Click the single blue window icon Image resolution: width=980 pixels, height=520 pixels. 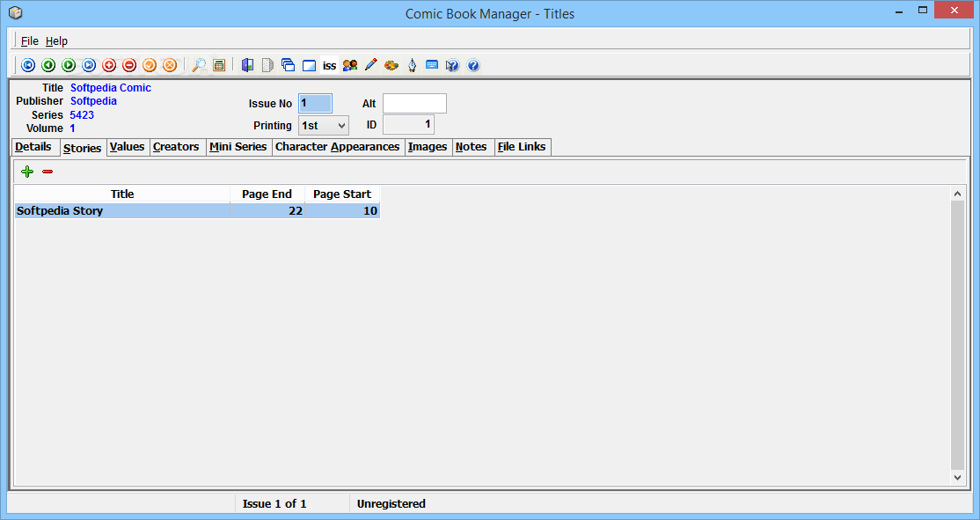(x=309, y=65)
